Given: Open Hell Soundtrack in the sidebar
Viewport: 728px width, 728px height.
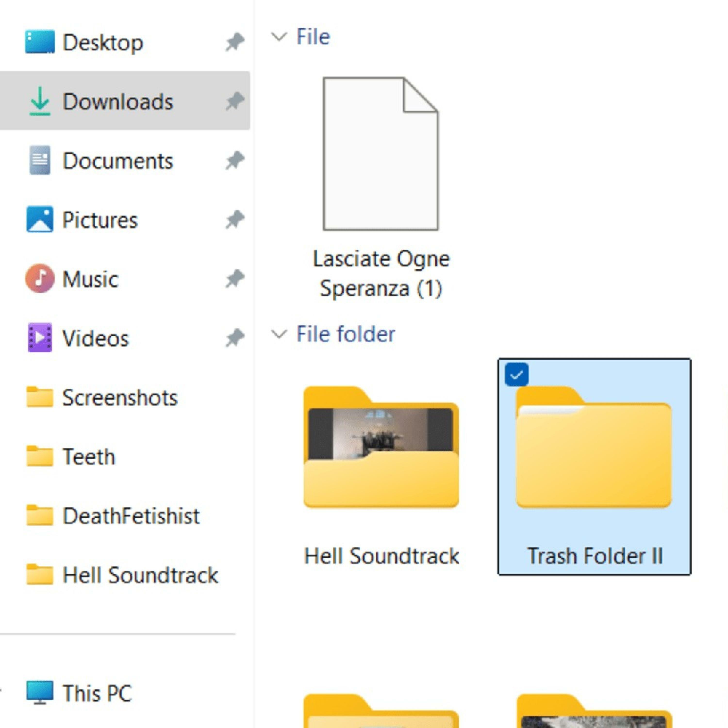Looking at the screenshot, I should point(140,575).
